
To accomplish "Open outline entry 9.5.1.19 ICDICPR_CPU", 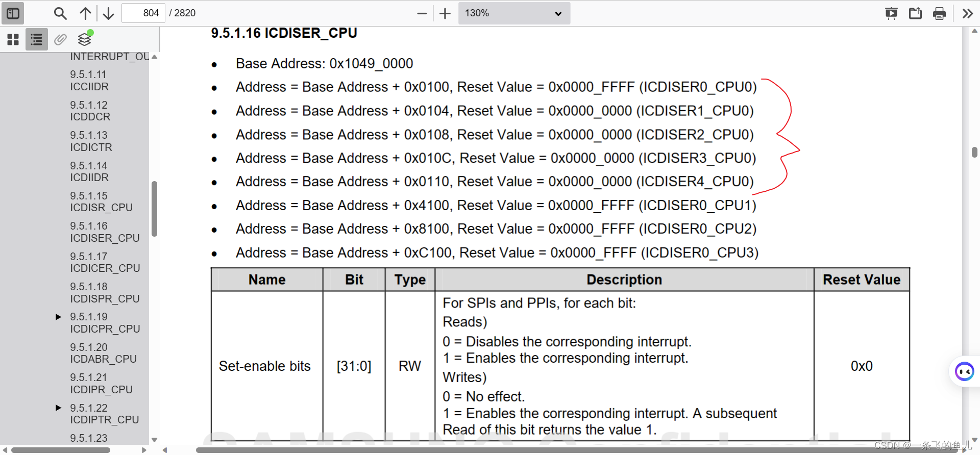I will click(105, 323).
